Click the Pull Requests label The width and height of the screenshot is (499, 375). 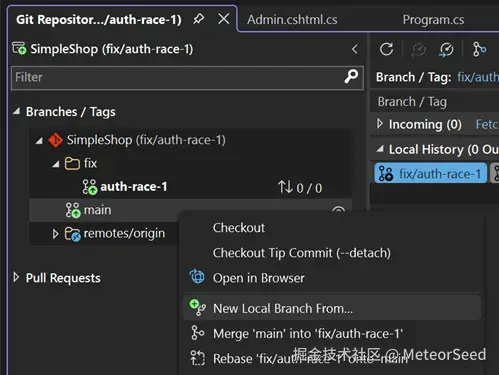pyautogui.click(x=63, y=278)
